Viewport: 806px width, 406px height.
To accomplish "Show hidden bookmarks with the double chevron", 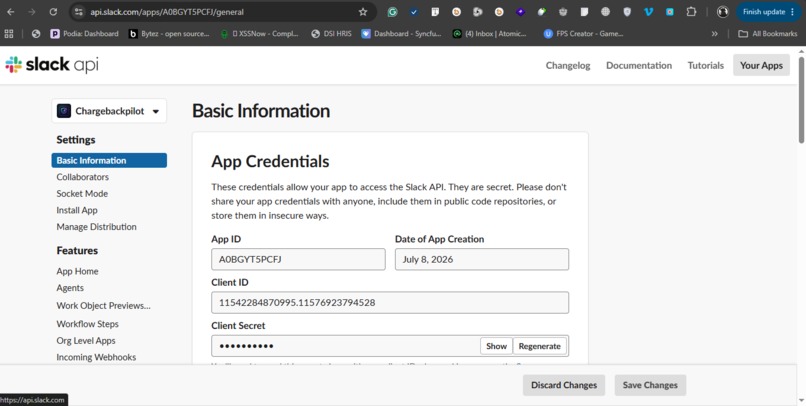I will click(x=715, y=34).
